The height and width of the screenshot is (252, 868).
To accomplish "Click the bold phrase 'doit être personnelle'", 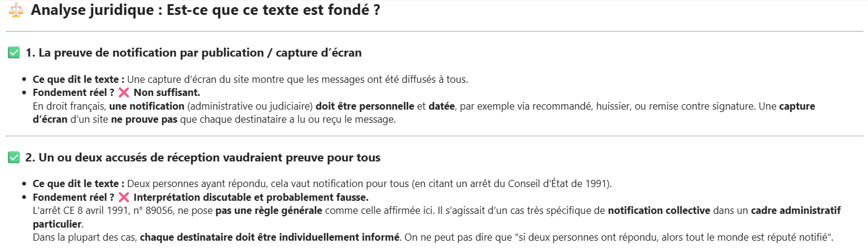I will pos(365,107).
